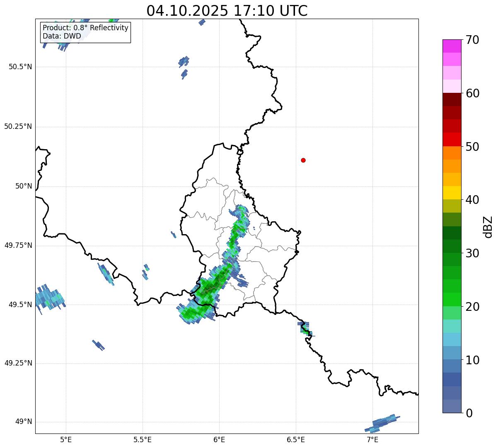Click the dark maroon colorbar segment below 60
The width and height of the screenshot is (498, 448).
[x=452, y=99]
